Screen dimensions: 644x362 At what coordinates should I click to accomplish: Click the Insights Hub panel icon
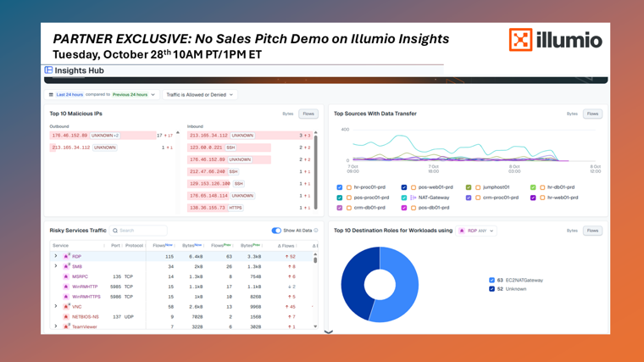(x=48, y=70)
